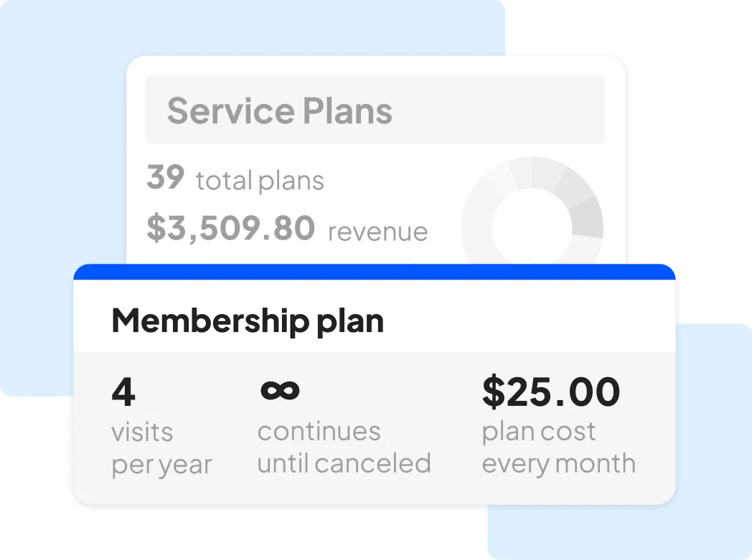Click the $3,509.80 revenue amount
This screenshot has width=752, height=560.
click(x=230, y=228)
